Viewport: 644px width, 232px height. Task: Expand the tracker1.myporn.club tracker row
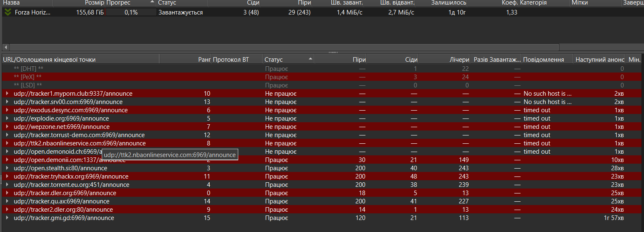pyautogui.click(x=7, y=94)
